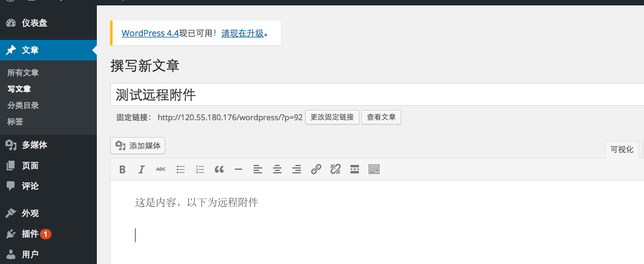The width and height of the screenshot is (644, 264).
Task: Align text right
Action: (297, 169)
